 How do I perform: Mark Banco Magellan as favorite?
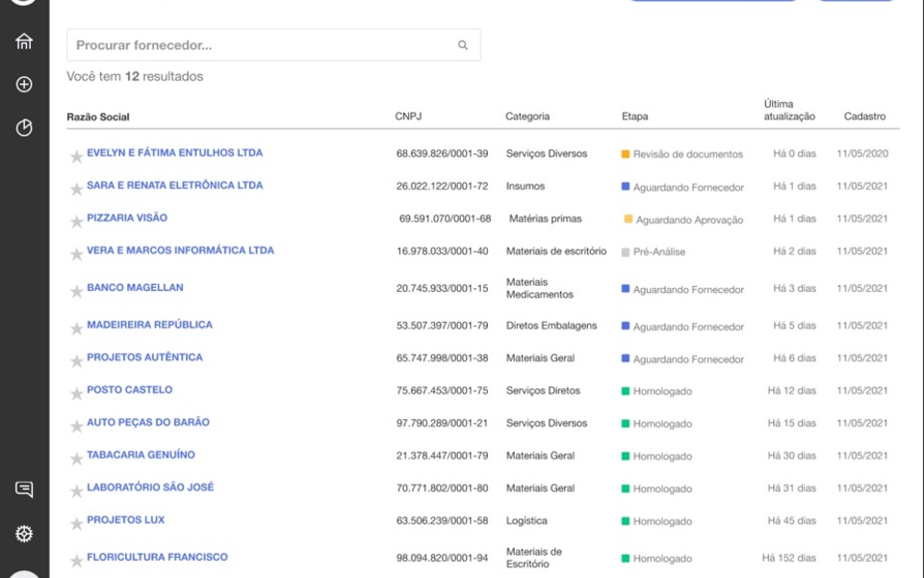[x=76, y=291]
